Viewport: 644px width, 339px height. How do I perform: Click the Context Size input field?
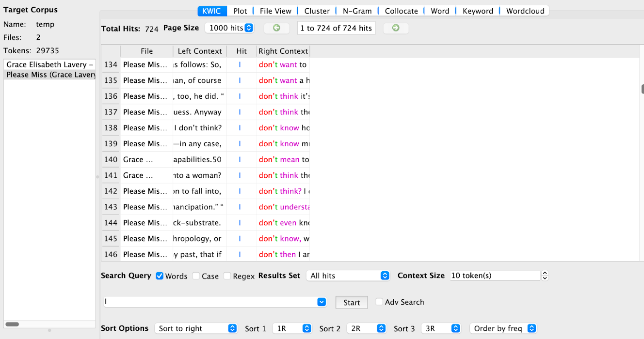[495, 276]
